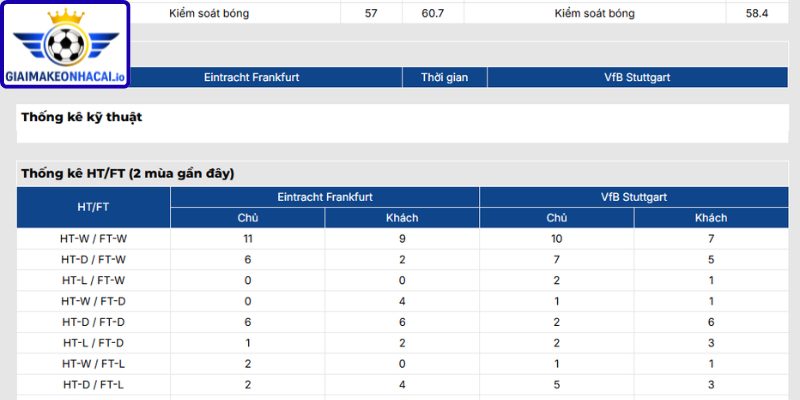Select Khách column under Eintracht Frankfurt
800x400 pixels.
(402, 218)
